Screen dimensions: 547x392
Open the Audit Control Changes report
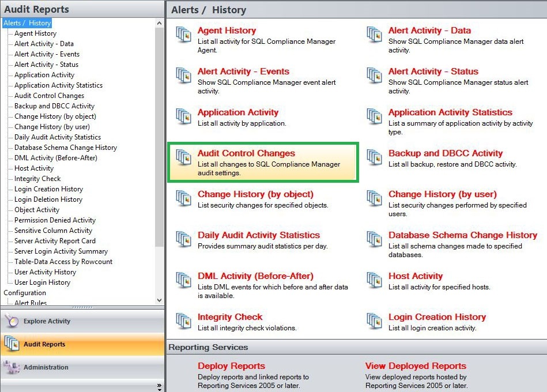tap(246, 153)
